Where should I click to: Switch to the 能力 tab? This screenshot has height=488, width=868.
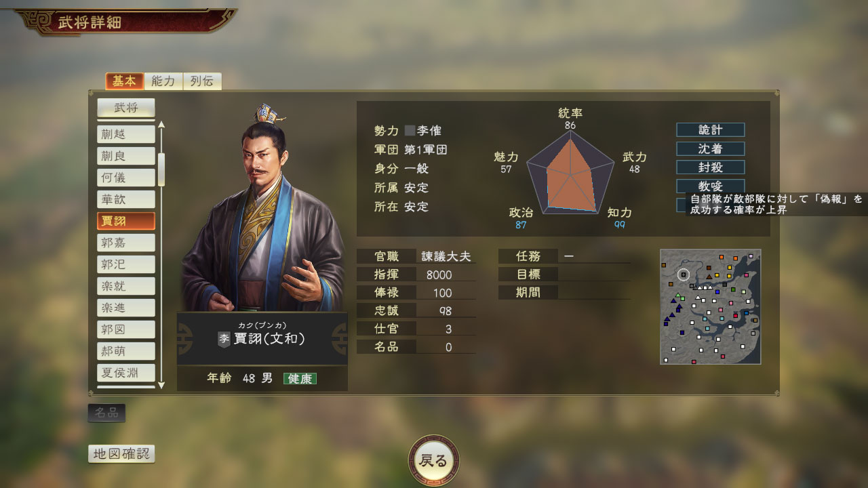163,81
